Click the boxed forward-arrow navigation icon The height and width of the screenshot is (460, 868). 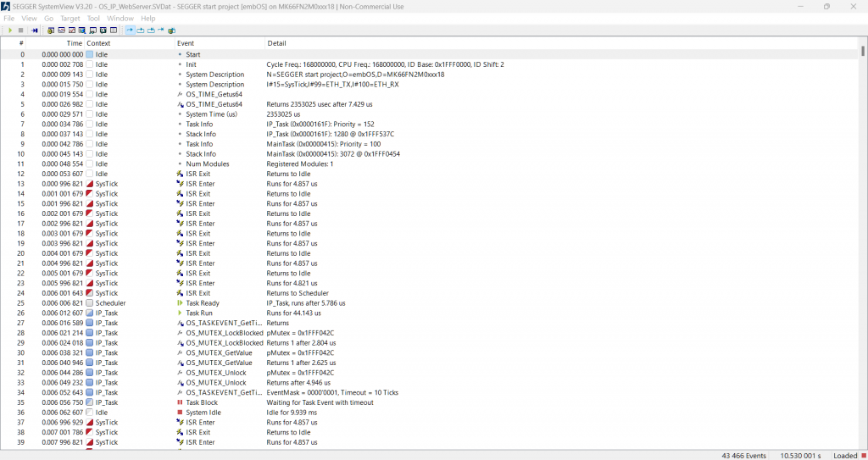[x=141, y=30]
